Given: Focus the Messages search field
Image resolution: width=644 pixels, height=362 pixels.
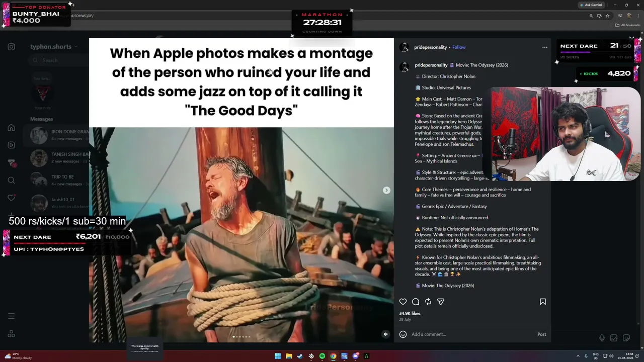Looking at the screenshot, I should [59, 60].
